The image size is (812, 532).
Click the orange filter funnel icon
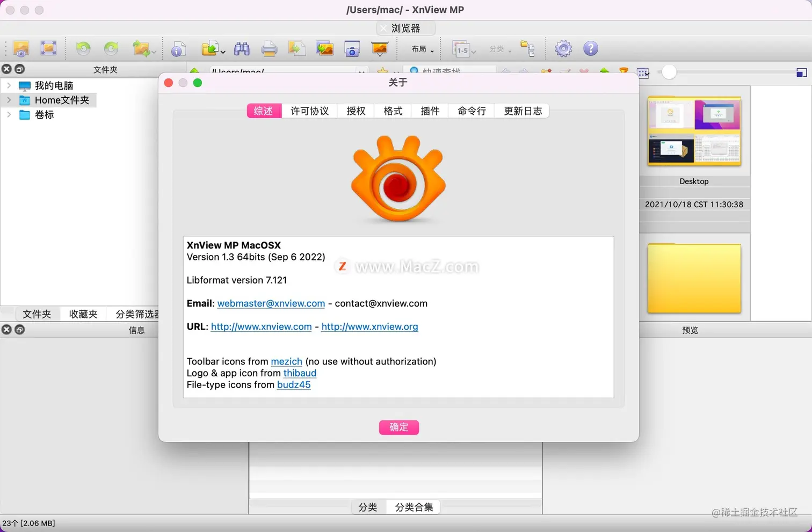pyautogui.click(x=624, y=72)
